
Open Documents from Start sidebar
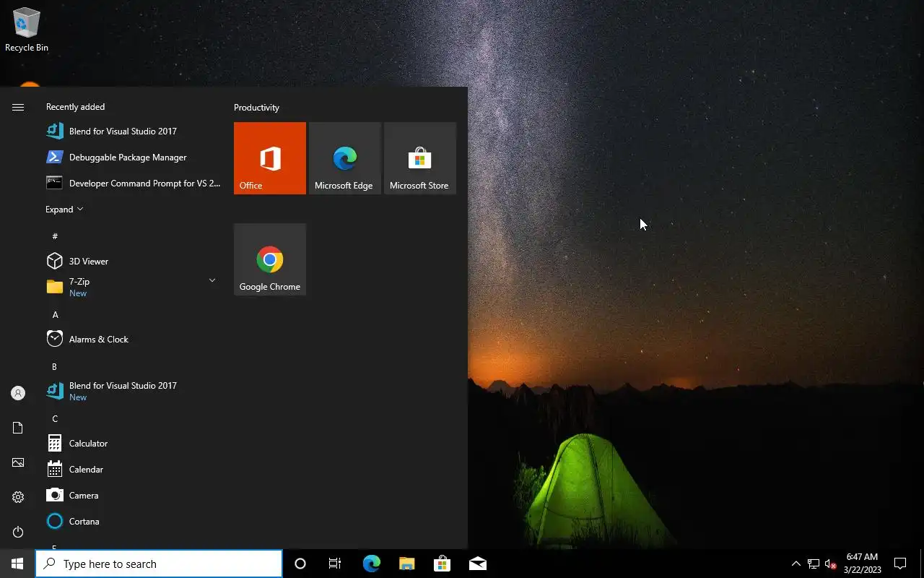[x=18, y=428]
